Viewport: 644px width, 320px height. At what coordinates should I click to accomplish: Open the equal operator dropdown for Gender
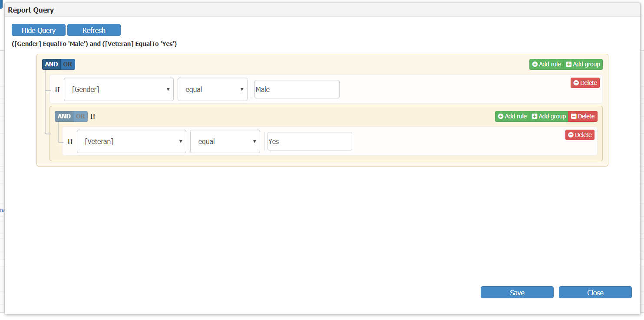(212, 89)
